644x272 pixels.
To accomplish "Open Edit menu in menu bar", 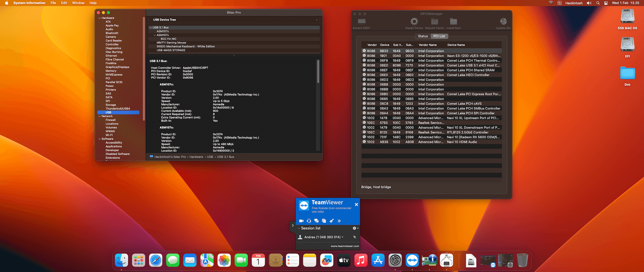I will tap(64, 3).
